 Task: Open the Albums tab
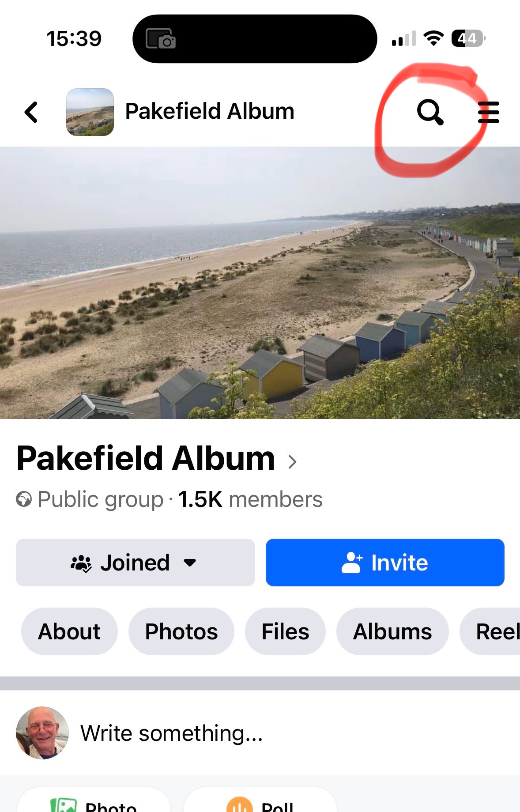tap(392, 631)
